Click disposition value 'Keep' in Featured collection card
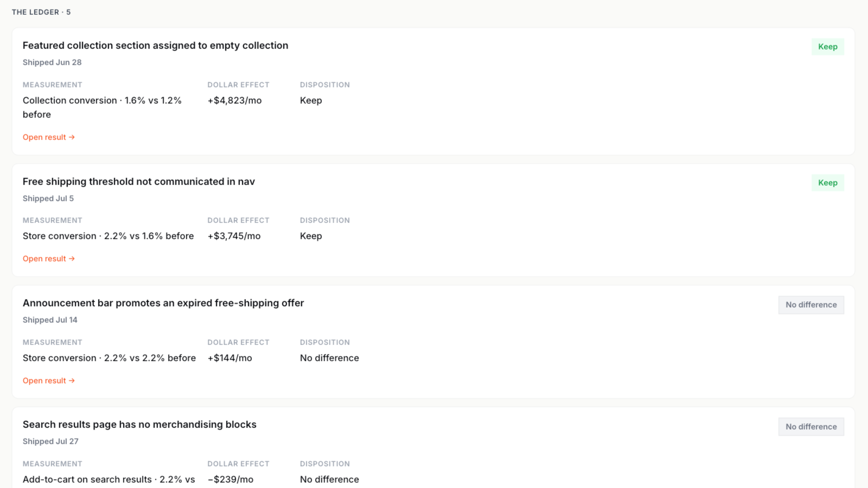Image resolution: width=868 pixels, height=488 pixels. (x=311, y=100)
